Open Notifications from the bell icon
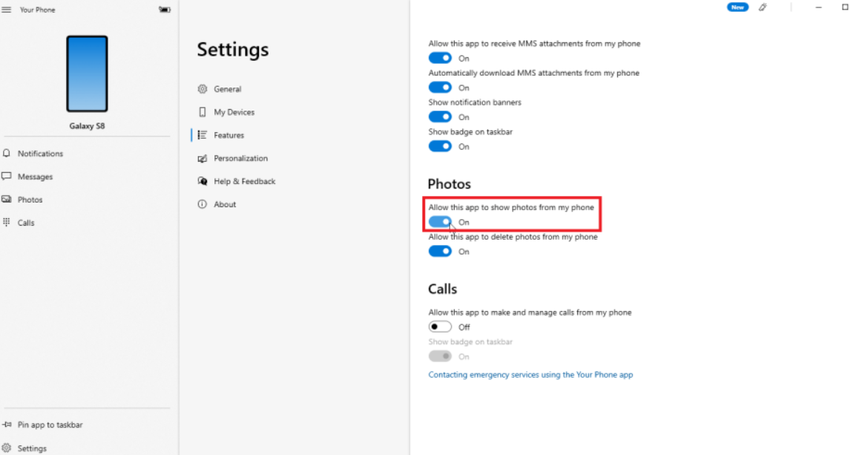The height and width of the screenshot is (455, 868). 7,154
